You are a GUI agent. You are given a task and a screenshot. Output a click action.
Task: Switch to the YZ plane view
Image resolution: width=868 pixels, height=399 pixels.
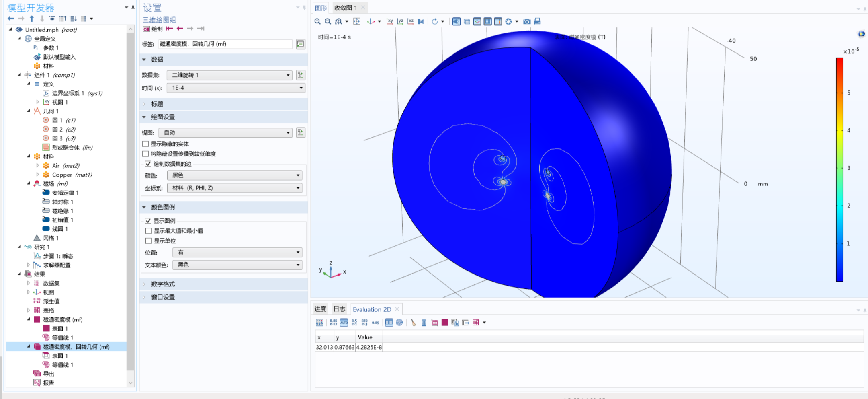[x=400, y=21]
